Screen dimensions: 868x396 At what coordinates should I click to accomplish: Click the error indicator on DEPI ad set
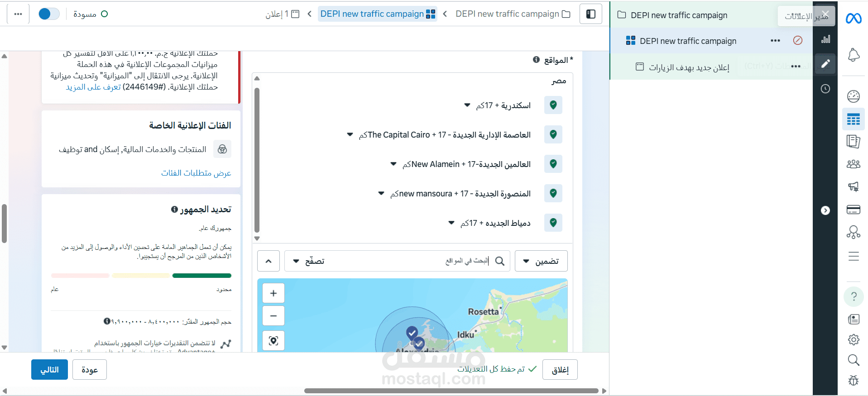798,40
